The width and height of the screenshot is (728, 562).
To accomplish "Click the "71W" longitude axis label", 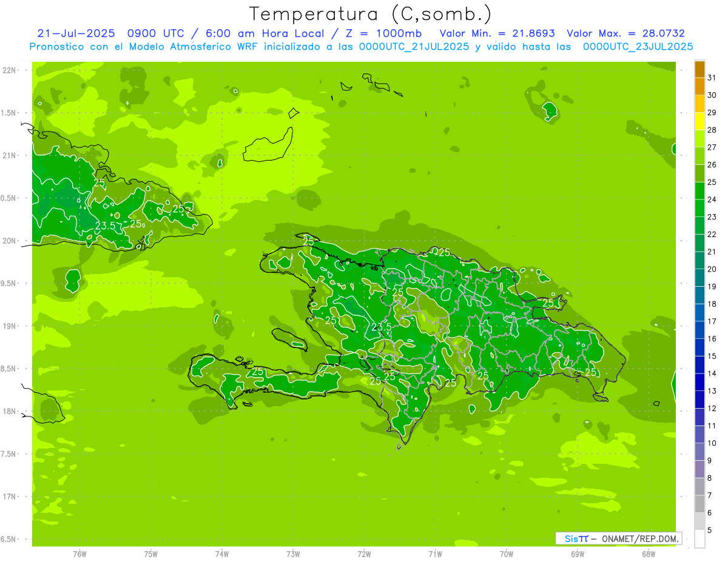I will point(435,554).
